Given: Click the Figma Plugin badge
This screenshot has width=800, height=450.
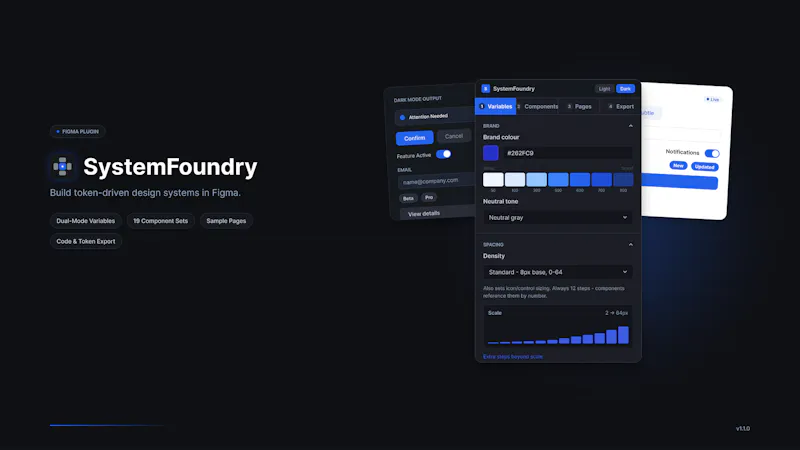Looking at the screenshot, I should pos(78,132).
